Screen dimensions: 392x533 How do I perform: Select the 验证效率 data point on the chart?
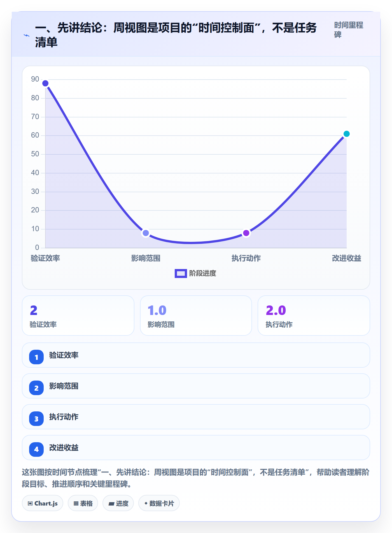(x=45, y=83)
